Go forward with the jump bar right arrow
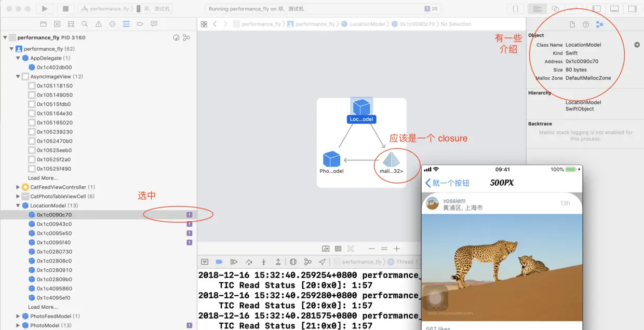This screenshot has height=330, width=644. pyautogui.click(x=225, y=24)
